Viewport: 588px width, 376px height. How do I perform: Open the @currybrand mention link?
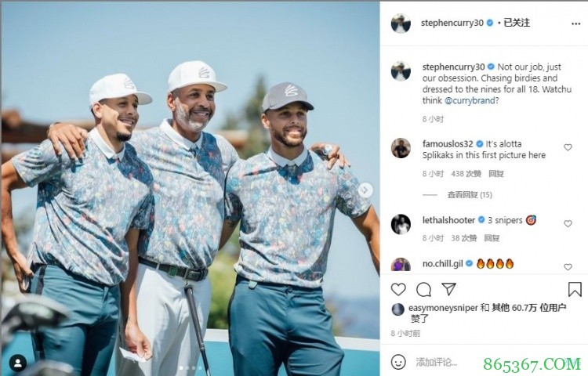coord(470,100)
